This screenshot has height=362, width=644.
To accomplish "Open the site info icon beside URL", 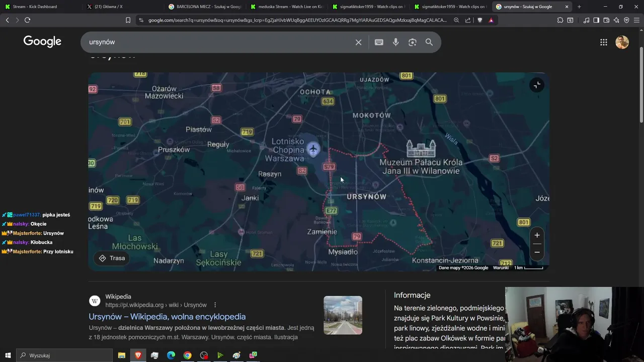I will pyautogui.click(x=141, y=20).
